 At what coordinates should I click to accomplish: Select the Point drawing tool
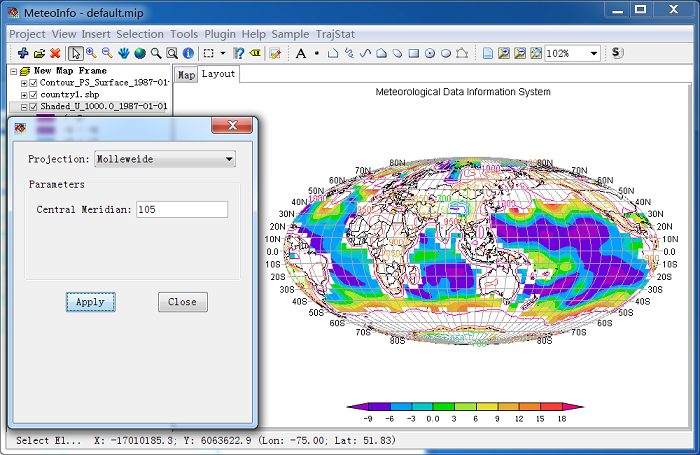(317, 53)
